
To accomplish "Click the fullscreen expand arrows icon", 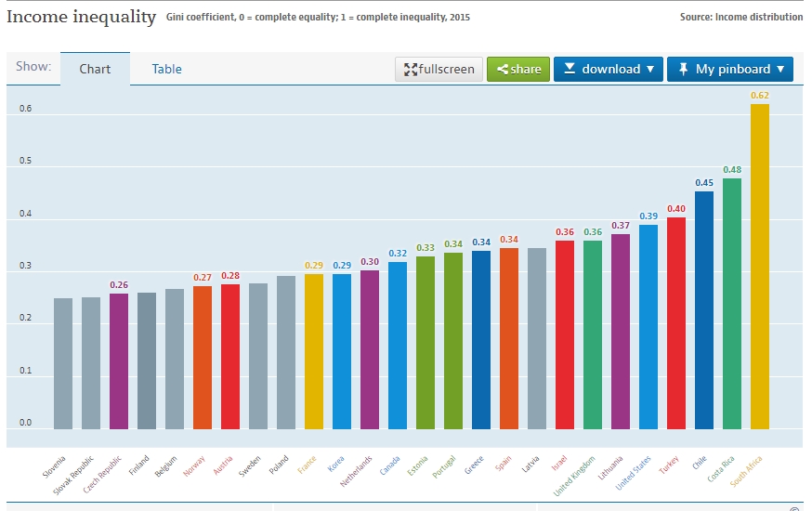I will pos(411,70).
